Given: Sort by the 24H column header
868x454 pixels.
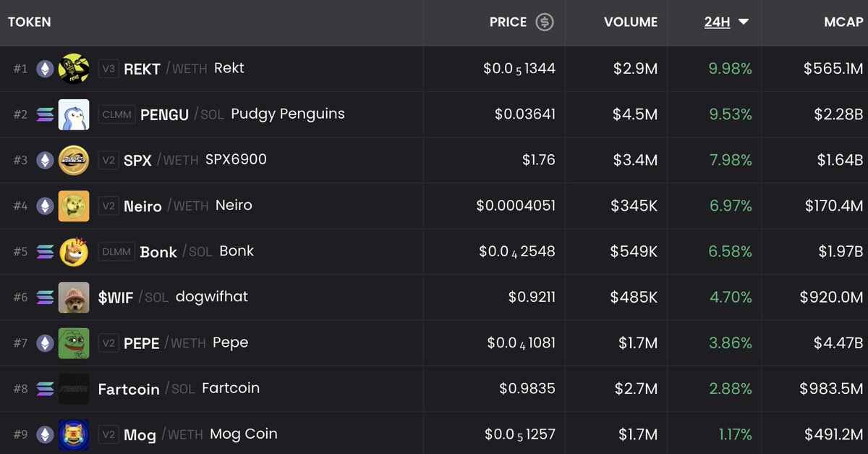Looking at the screenshot, I should pyautogui.click(x=717, y=22).
